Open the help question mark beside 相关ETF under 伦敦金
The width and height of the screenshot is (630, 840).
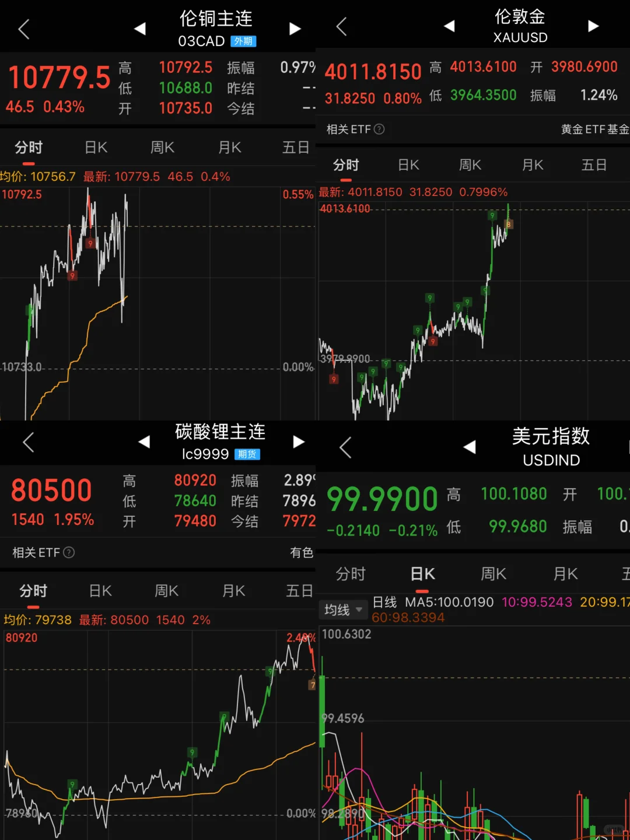tap(379, 129)
